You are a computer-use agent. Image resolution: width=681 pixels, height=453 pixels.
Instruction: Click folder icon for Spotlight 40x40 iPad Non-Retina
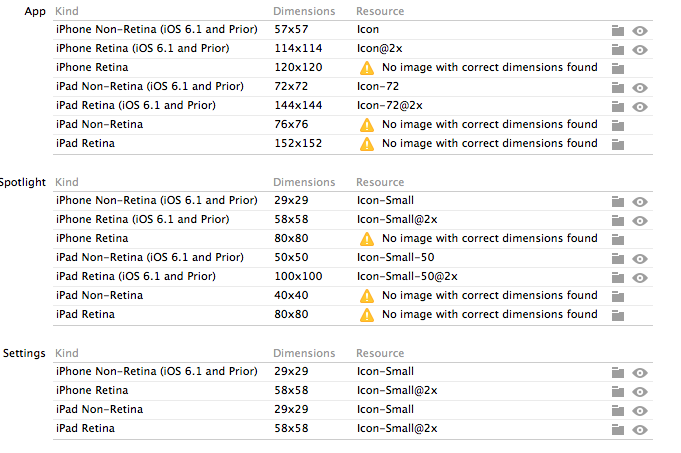pyautogui.click(x=618, y=296)
